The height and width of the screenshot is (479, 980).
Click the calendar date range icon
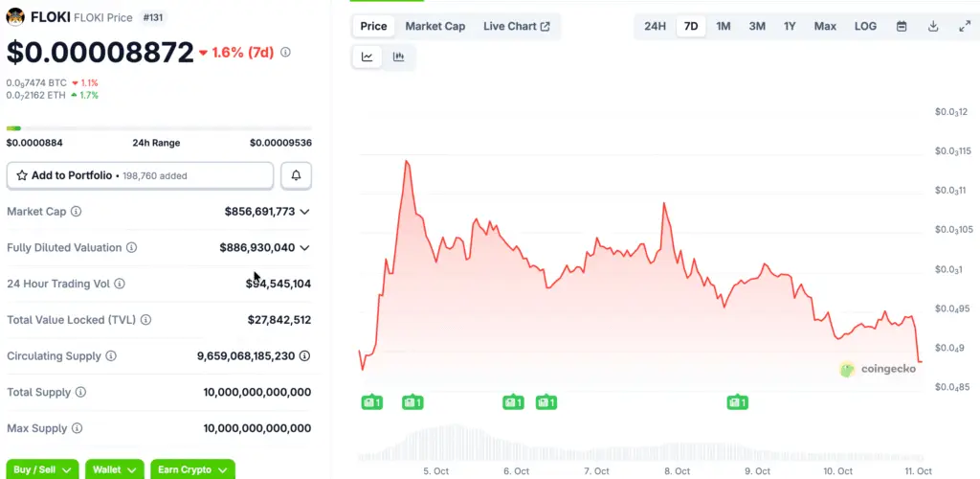[902, 26]
